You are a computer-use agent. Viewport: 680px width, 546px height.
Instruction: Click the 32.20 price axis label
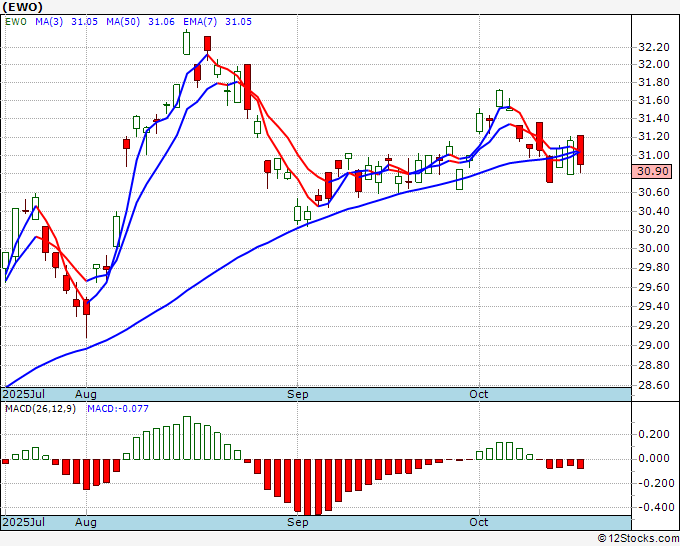pos(654,47)
